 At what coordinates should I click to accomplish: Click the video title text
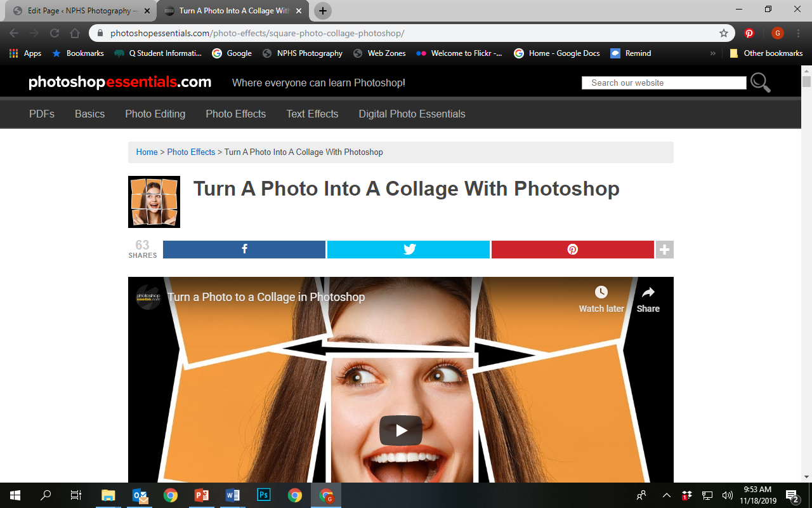(266, 297)
